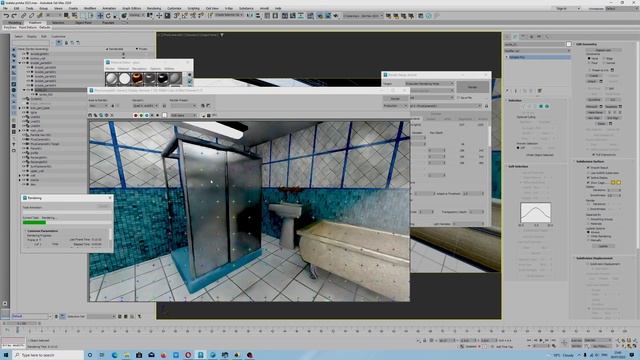Select the None constraint radio button
The image size is (640, 360).
[589, 59]
